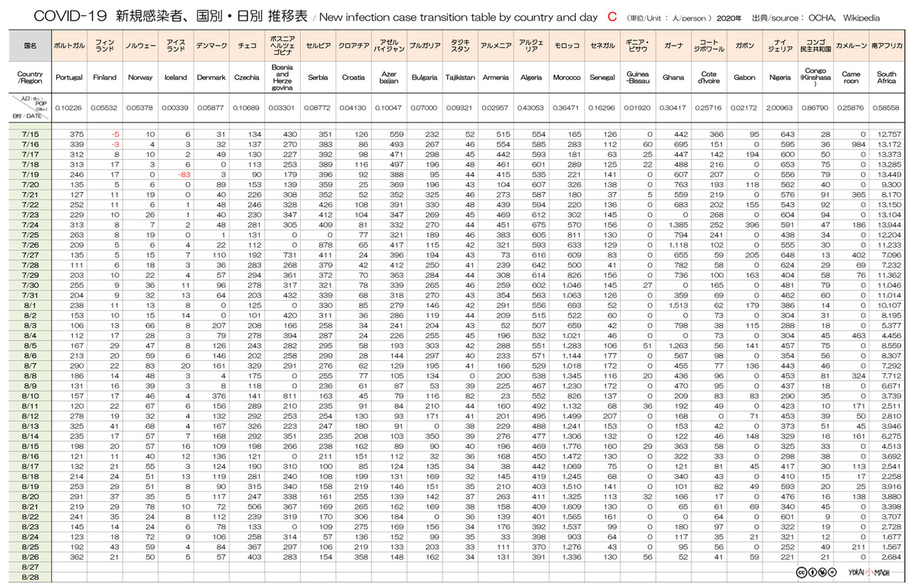914x588 pixels.
Task: Click the Creative Commons CC icon
Action: click(x=800, y=573)
